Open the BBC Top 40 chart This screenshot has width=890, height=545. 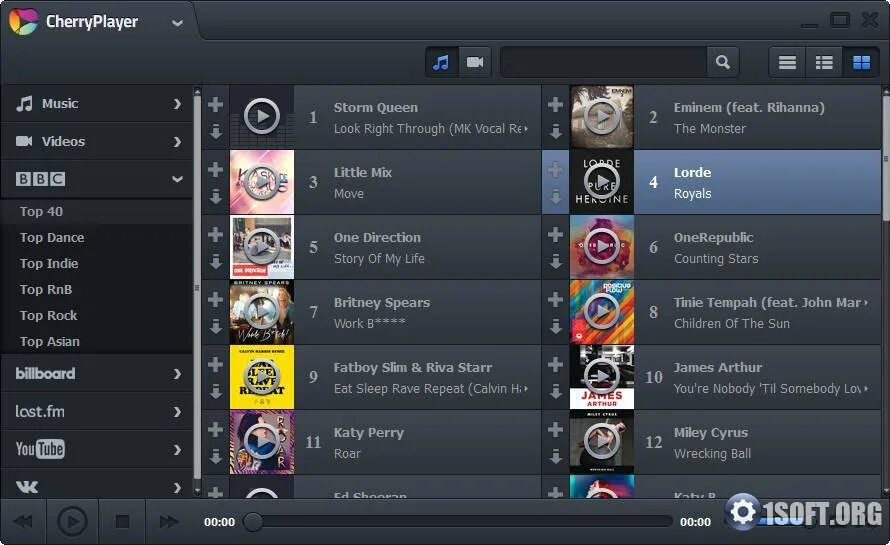pyautogui.click(x=96, y=211)
